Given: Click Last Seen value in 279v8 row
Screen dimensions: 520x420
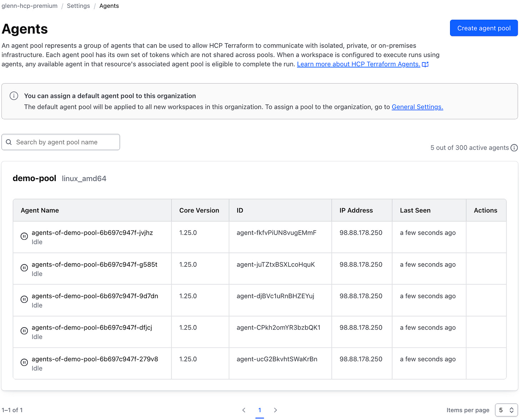Looking at the screenshot, I should pos(427,359).
